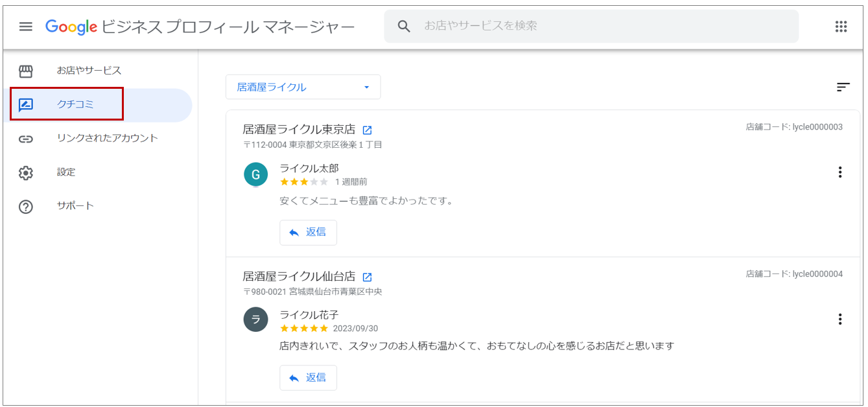
Task: Click the settings gear icon
Action: 26,173
